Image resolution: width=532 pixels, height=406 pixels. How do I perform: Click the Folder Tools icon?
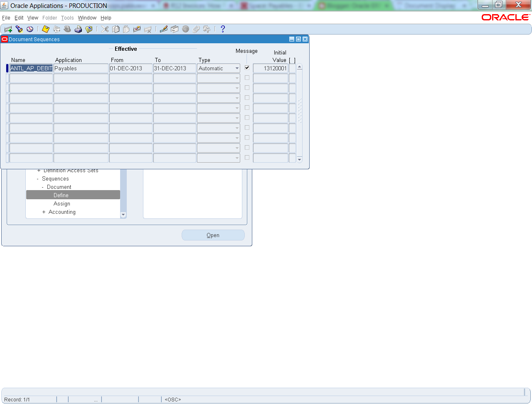[x=207, y=29]
